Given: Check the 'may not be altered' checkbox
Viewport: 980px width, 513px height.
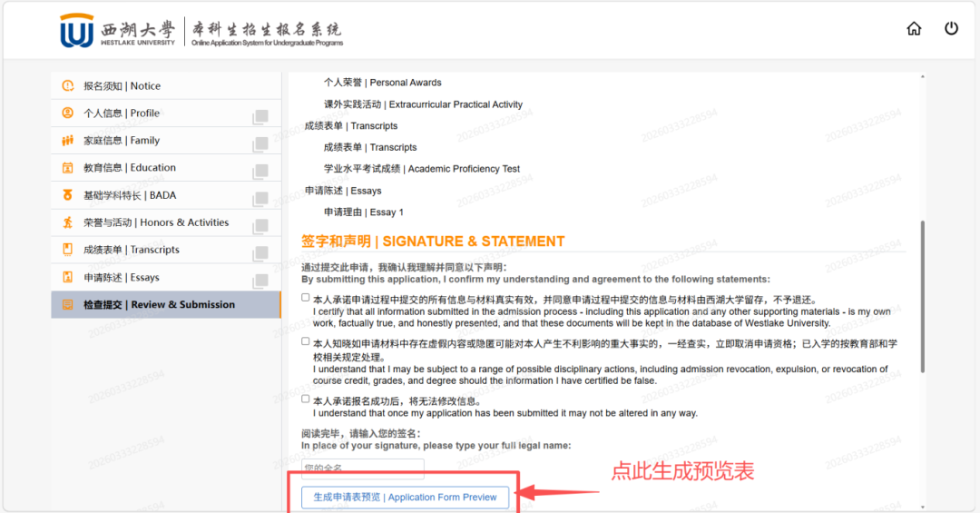Looking at the screenshot, I should point(306,400).
